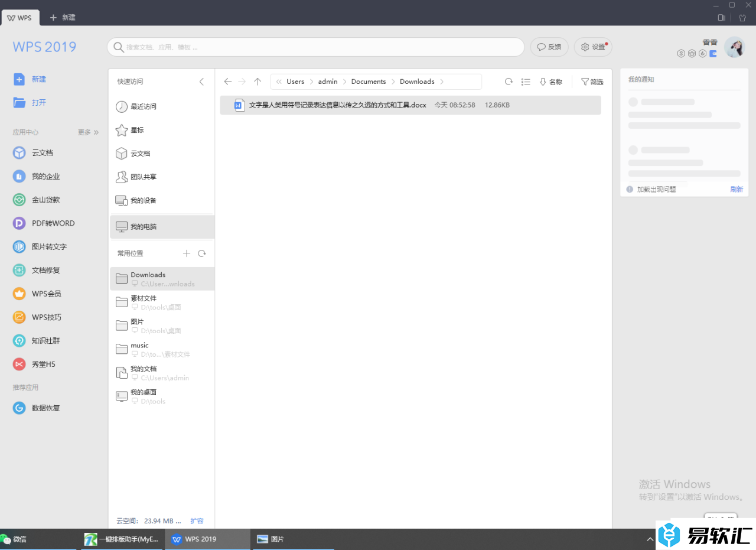
Task: Launch 数据恢复 recommended app
Action: (x=37, y=408)
